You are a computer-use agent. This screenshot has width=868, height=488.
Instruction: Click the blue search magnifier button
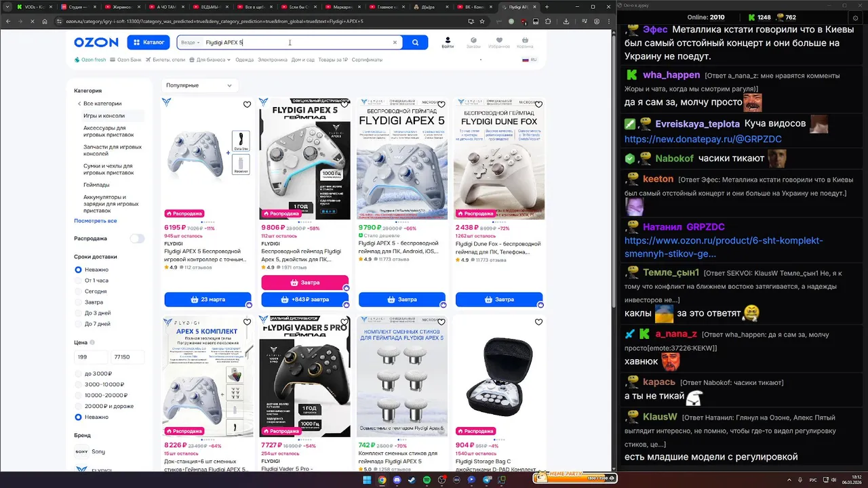pyautogui.click(x=415, y=42)
